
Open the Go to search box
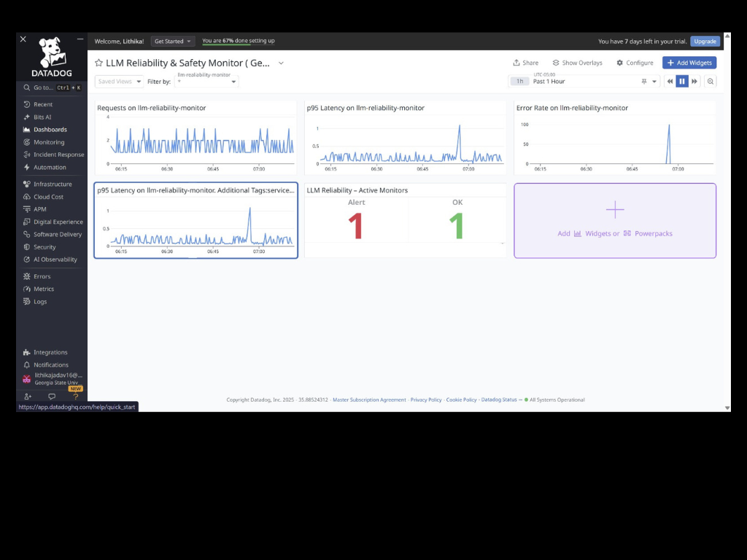[x=52, y=87]
